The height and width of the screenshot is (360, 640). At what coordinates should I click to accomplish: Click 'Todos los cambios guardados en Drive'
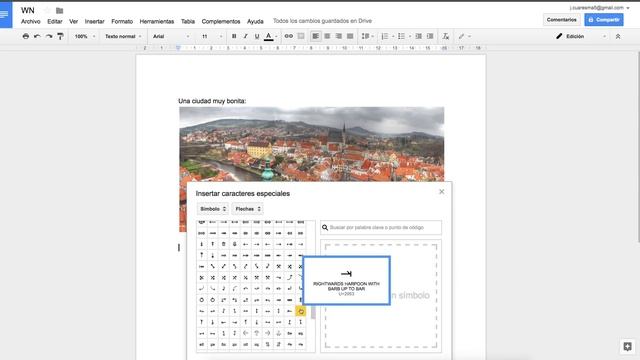[322, 21]
